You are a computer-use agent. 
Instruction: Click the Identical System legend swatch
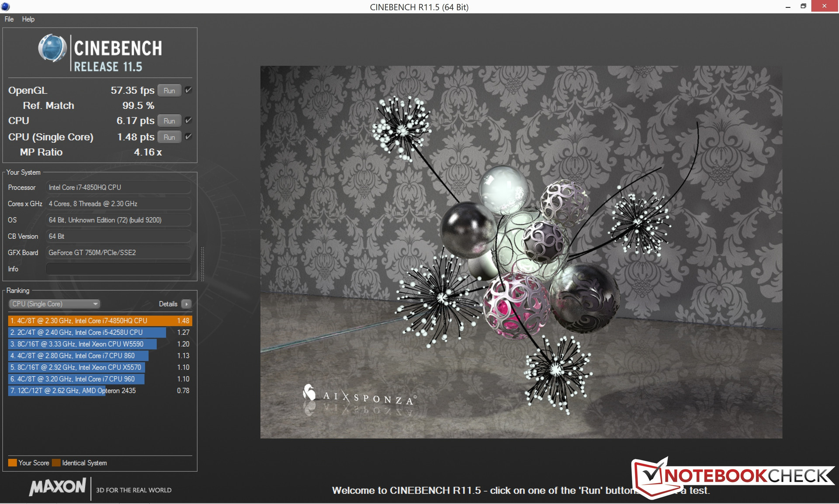(x=56, y=463)
